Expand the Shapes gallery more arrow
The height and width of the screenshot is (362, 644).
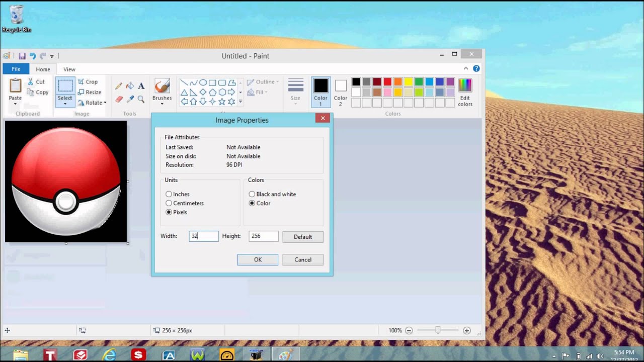point(240,102)
